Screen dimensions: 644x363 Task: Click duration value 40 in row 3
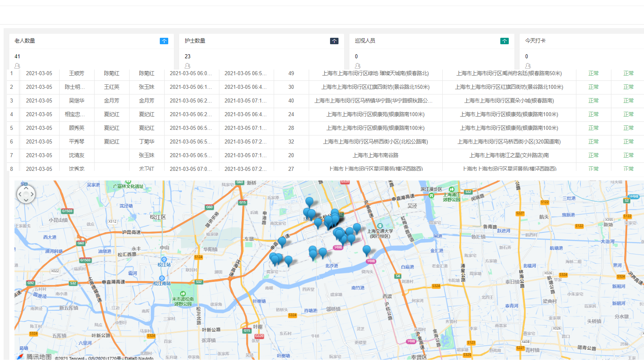(291, 100)
